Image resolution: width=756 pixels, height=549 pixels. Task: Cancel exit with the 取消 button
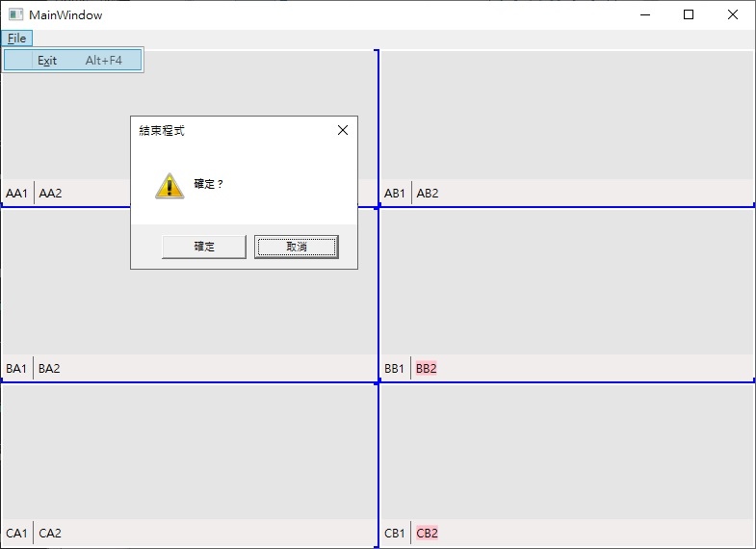click(297, 247)
